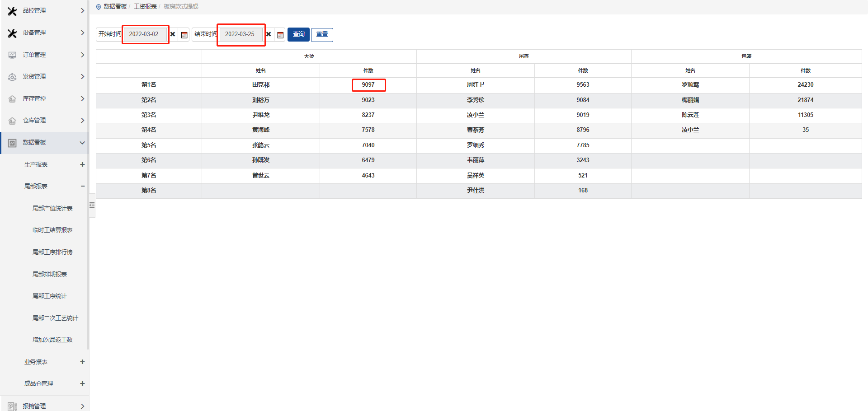Click the 重置 reset button
Viewport: 868px width, 411px height.
tap(322, 34)
